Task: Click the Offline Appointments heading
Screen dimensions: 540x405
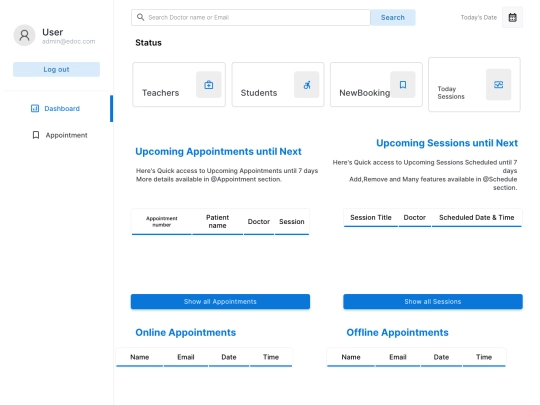Action: click(x=397, y=332)
